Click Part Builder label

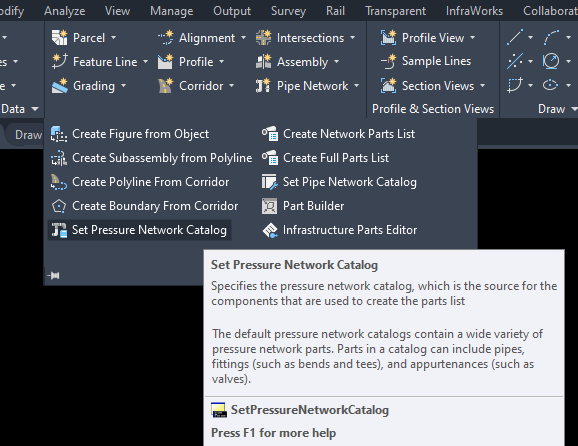(314, 206)
